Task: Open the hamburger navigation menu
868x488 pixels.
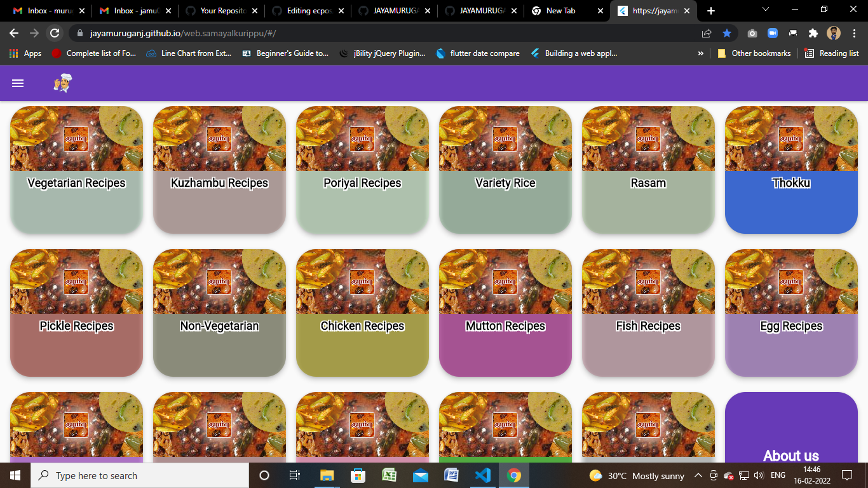Action: coord(18,83)
